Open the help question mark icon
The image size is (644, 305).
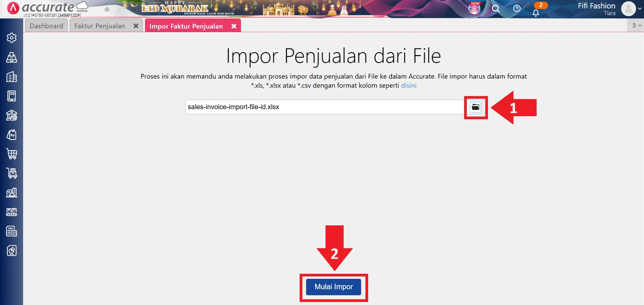pyautogui.click(x=516, y=9)
